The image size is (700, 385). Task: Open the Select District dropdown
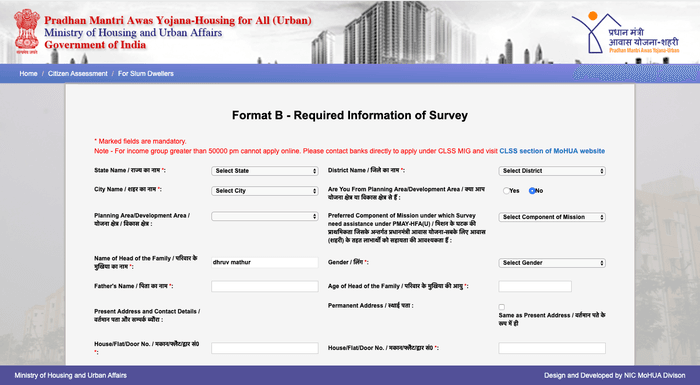point(552,171)
